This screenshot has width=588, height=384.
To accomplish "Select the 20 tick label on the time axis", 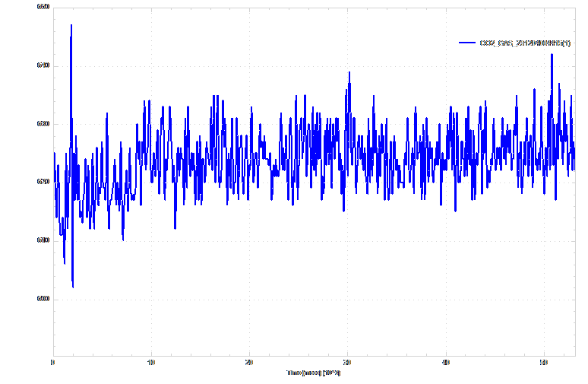I will point(249,363).
